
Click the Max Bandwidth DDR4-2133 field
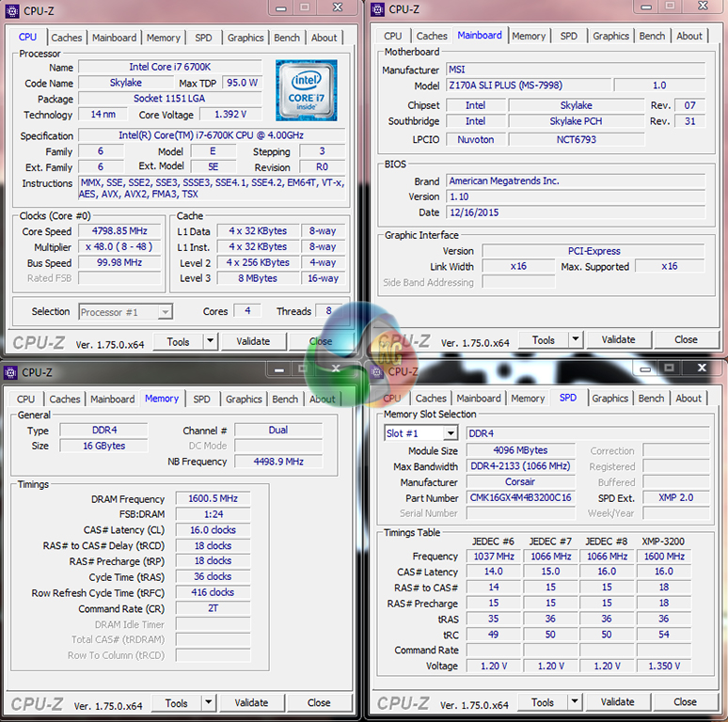point(520,466)
